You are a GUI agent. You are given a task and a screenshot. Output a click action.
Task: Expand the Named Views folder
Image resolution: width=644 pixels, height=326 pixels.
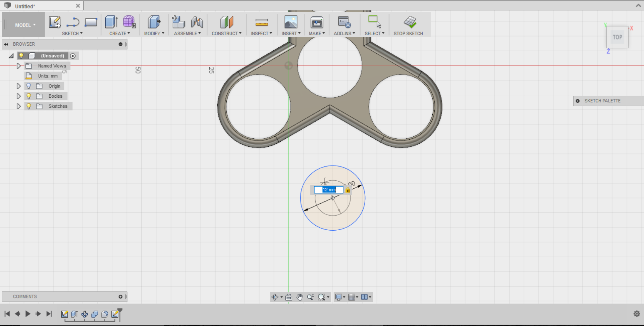(x=19, y=66)
